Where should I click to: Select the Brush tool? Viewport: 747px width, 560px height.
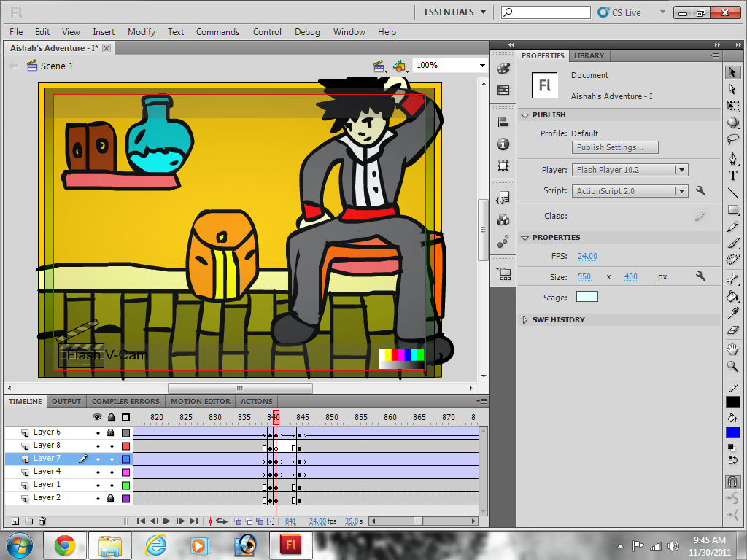coord(732,244)
